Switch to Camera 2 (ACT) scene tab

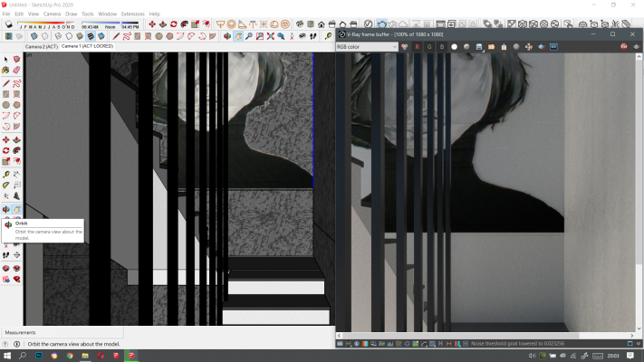click(x=41, y=46)
